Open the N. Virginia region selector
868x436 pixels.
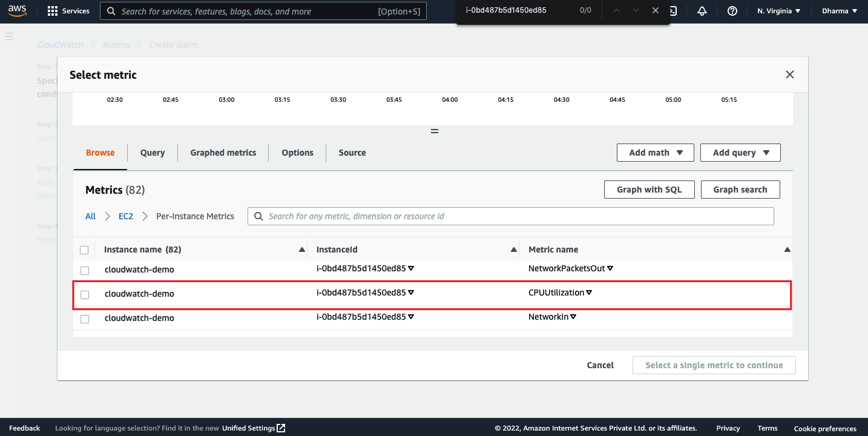click(x=779, y=11)
